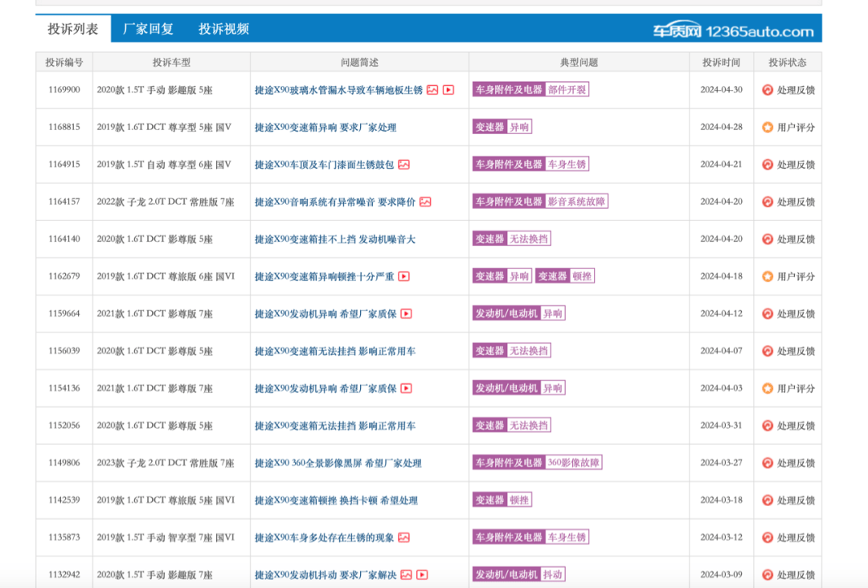Click 顿挫 tag in complaint 1162679 row
The width and height of the screenshot is (868, 588).
click(582, 276)
